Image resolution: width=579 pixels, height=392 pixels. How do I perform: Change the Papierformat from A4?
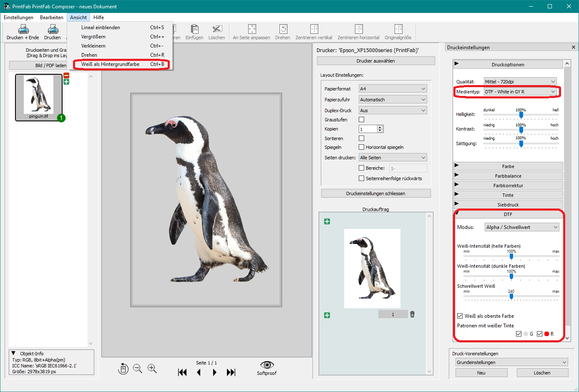pos(392,88)
